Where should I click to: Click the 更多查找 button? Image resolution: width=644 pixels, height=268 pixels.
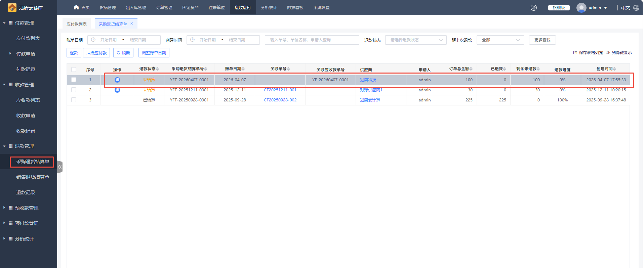(x=542, y=40)
